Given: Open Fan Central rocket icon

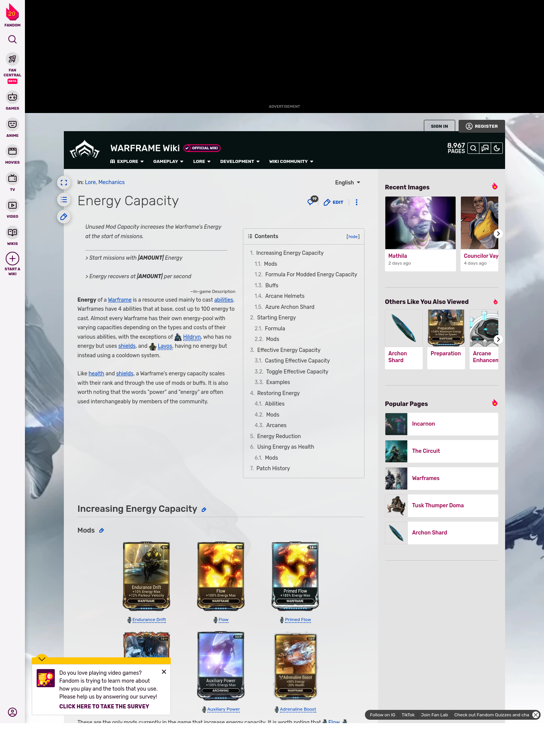Looking at the screenshot, I should click(12, 59).
